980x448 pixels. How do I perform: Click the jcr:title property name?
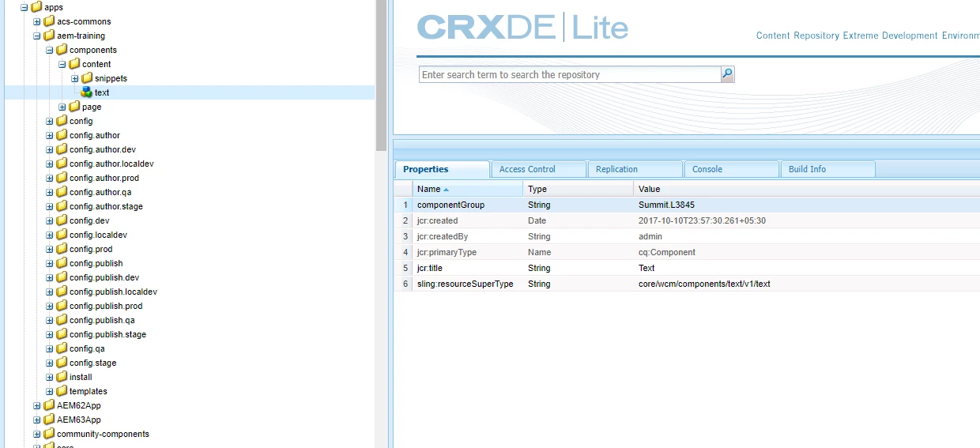click(431, 268)
